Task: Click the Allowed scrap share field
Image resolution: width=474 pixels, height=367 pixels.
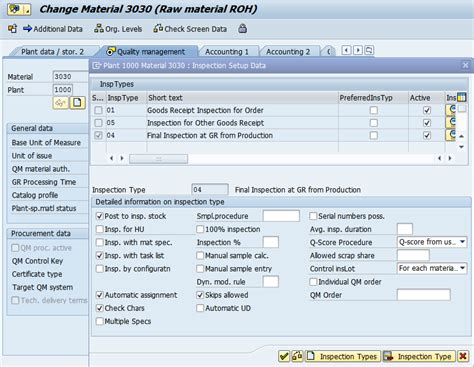Action: 413,255
